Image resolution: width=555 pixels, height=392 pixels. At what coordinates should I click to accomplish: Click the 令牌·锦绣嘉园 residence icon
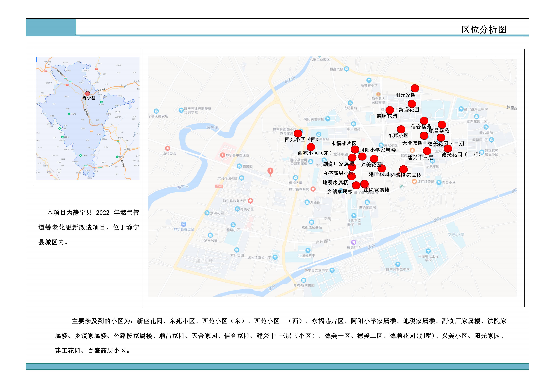point(304,280)
